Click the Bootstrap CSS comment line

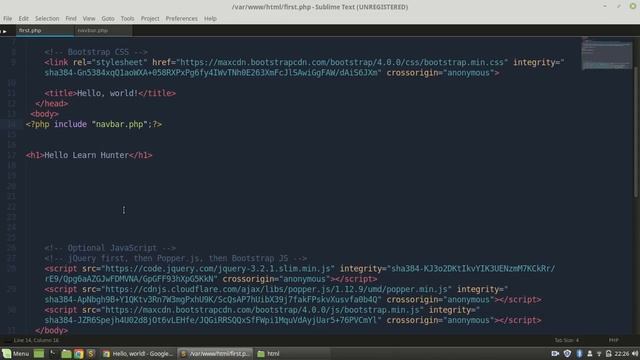(x=96, y=52)
